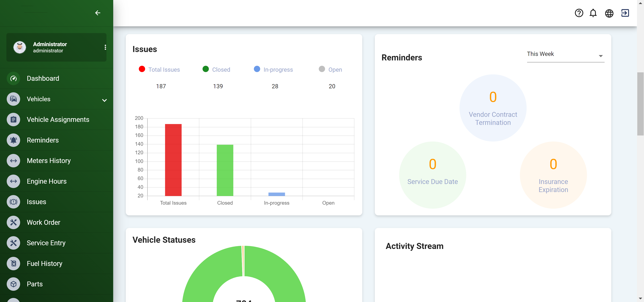The height and width of the screenshot is (302, 644).
Task: Click the Dashboard speedometer icon
Action: pos(13,79)
